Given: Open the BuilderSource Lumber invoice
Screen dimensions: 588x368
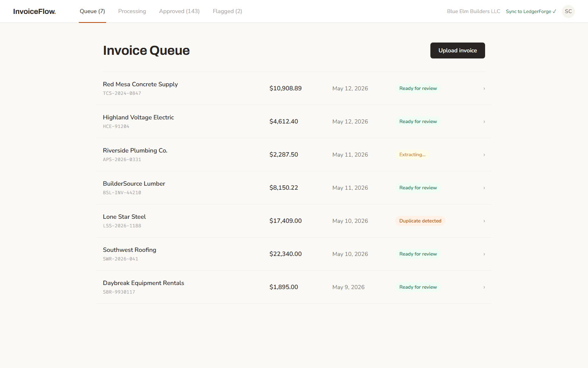Looking at the screenshot, I should click(294, 188).
